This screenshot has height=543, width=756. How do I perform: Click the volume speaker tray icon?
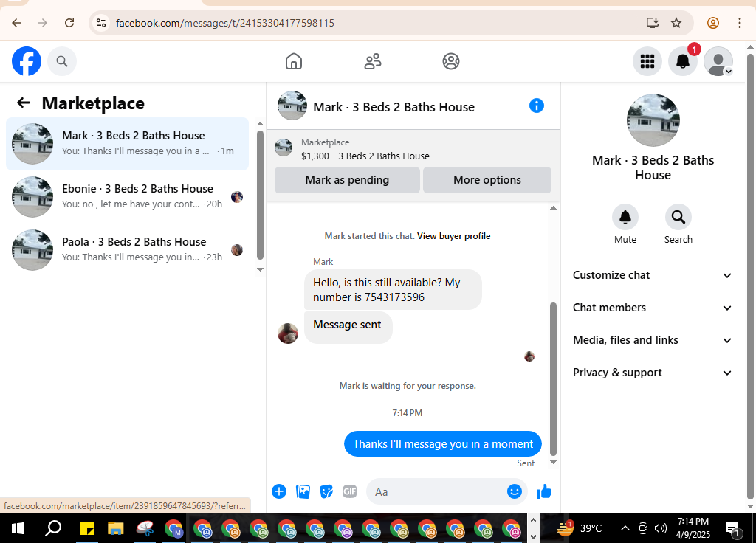(660, 528)
